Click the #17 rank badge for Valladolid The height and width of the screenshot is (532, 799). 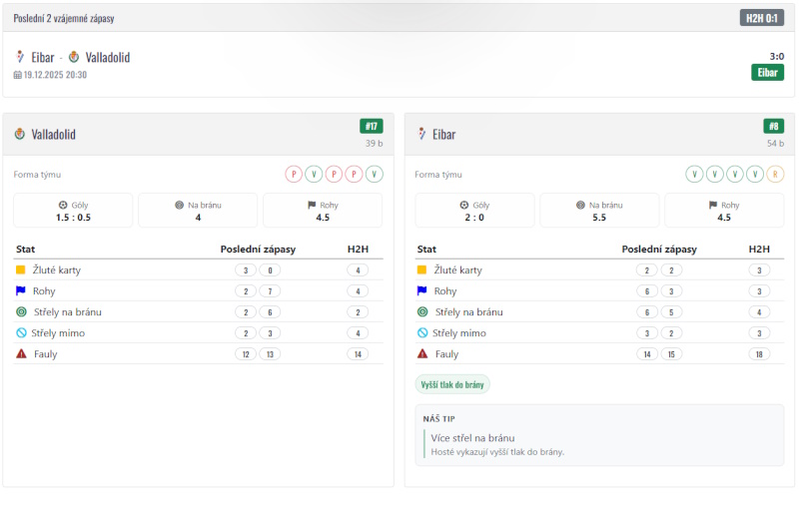[372, 127]
